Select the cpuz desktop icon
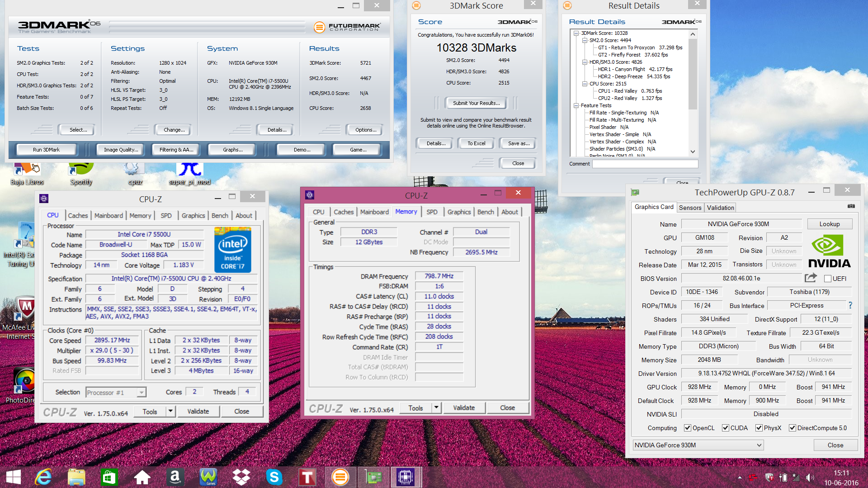Screen dimensions: 868x488 tap(135, 174)
